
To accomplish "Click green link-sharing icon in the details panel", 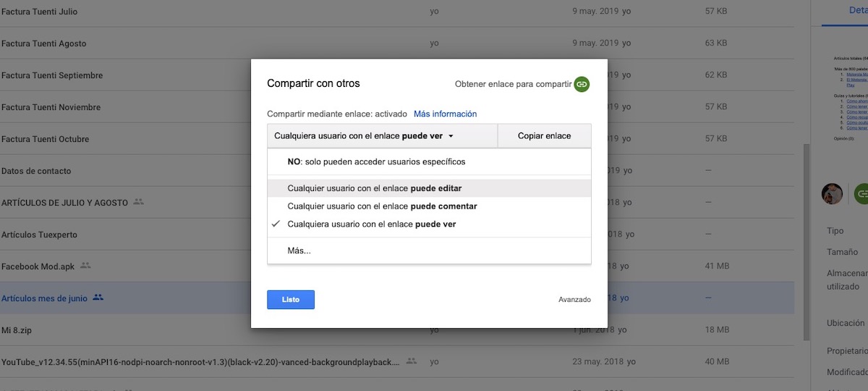I will coord(861,193).
